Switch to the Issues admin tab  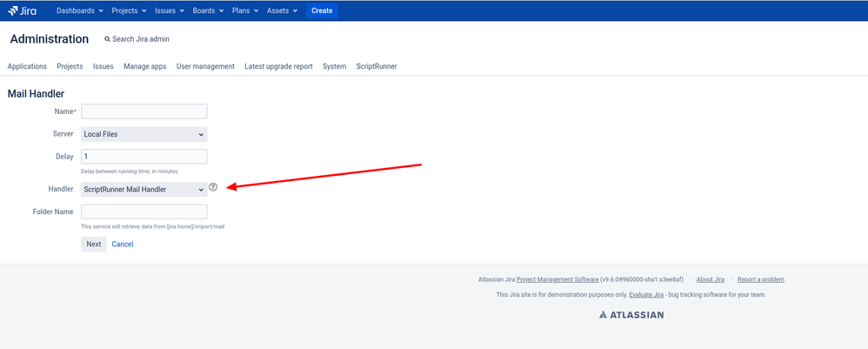(x=103, y=66)
